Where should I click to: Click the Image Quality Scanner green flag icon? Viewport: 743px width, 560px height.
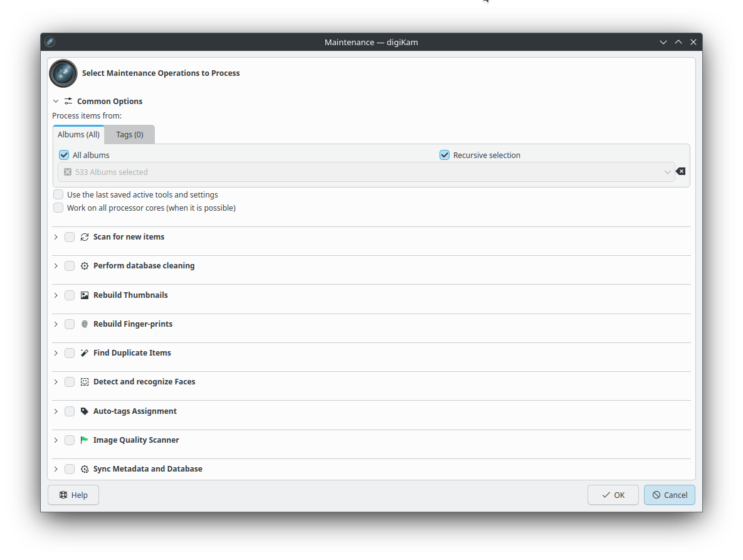pos(85,440)
